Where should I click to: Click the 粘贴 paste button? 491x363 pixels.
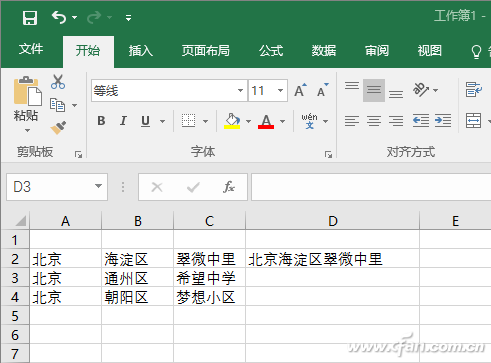26,105
